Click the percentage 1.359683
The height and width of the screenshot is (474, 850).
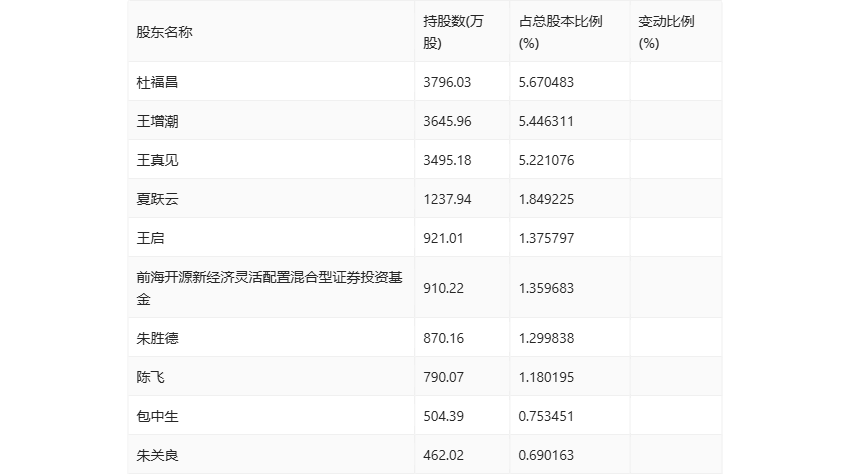(546, 288)
